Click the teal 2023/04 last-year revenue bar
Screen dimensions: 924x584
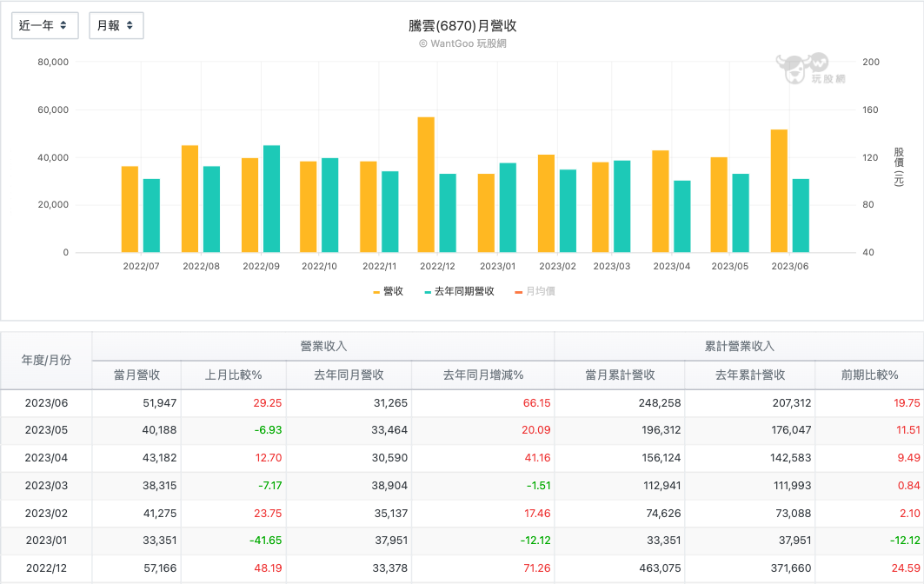pos(681,216)
